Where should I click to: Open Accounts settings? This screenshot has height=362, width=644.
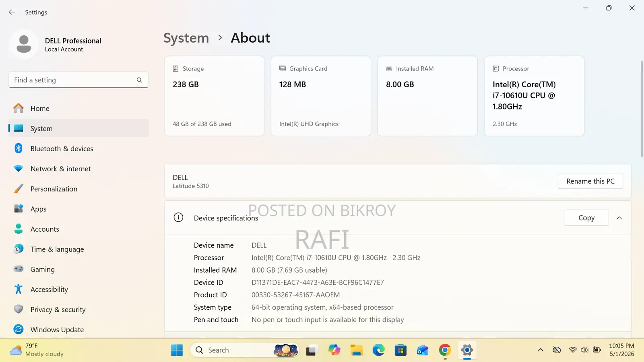pyautogui.click(x=78, y=229)
